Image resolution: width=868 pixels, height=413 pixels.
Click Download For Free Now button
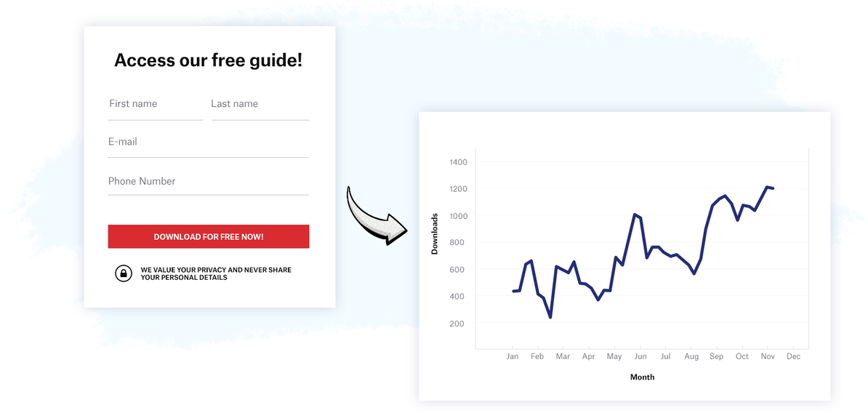tap(208, 236)
